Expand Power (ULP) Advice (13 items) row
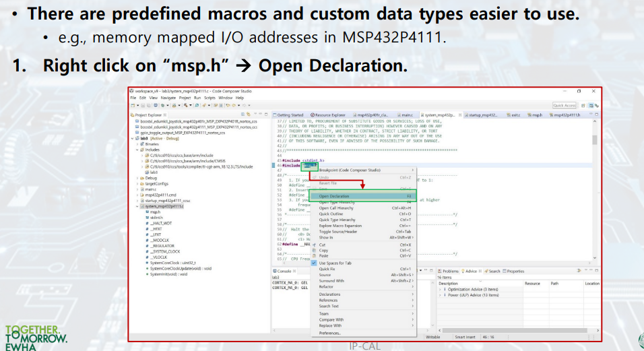The width and height of the screenshot is (644, 351). point(441,295)
